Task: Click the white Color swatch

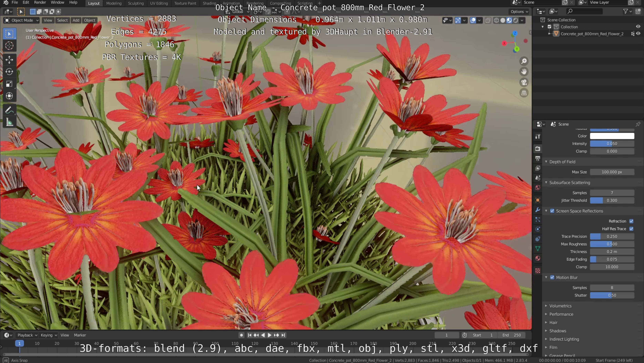Action: click(612, 136)
